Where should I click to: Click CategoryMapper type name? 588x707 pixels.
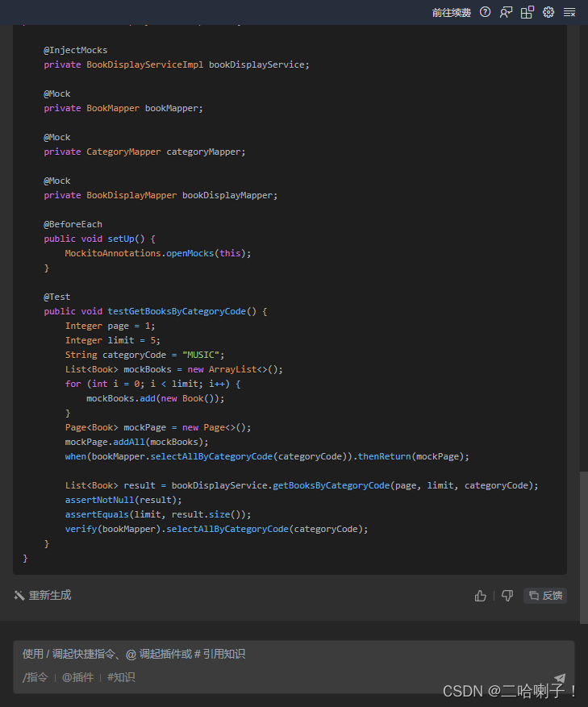123,152
